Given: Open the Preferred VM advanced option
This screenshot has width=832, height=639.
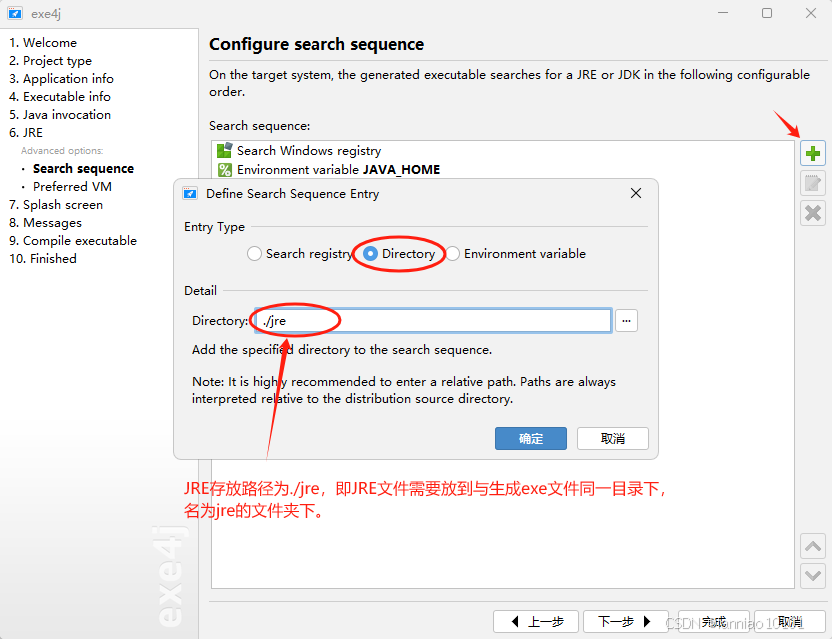Looking at the screenshot, I should pos(72,187).
